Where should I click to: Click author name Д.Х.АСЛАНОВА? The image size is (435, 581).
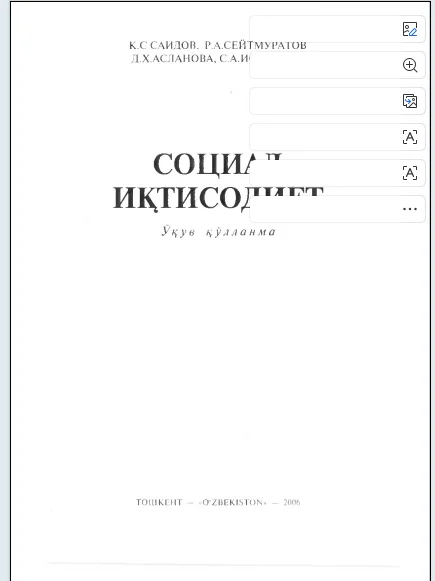click(x=173, y=59)
